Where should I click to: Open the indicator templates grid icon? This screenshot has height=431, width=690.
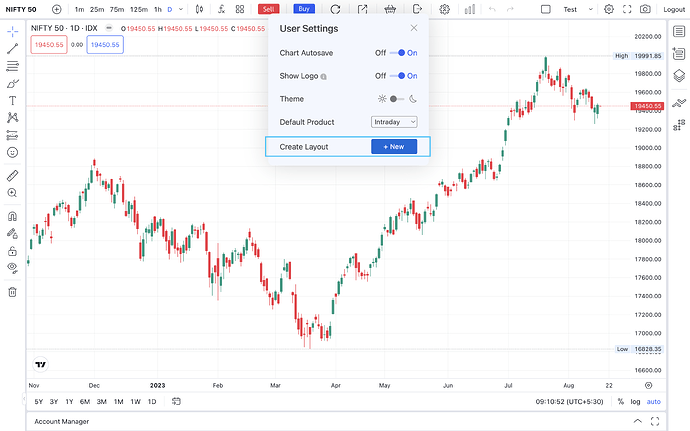click(x=240, y=9)
